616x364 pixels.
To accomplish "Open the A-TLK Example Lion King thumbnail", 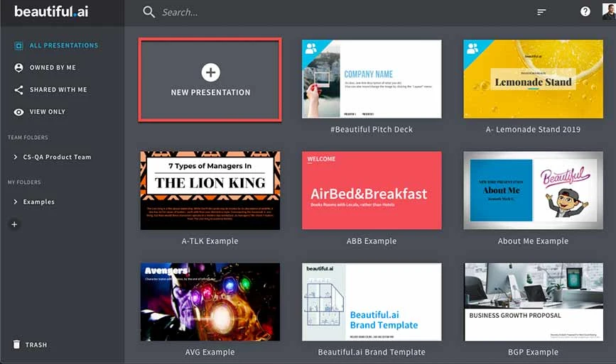I will pyautogui.click(x=210, y=190).
